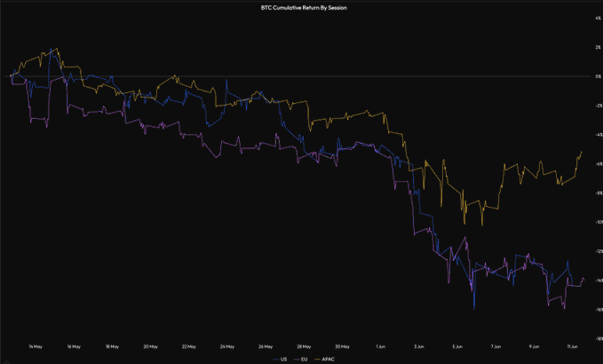603x364 pixels.
Task: Click the 22 May date label
Action: (189, 347)
